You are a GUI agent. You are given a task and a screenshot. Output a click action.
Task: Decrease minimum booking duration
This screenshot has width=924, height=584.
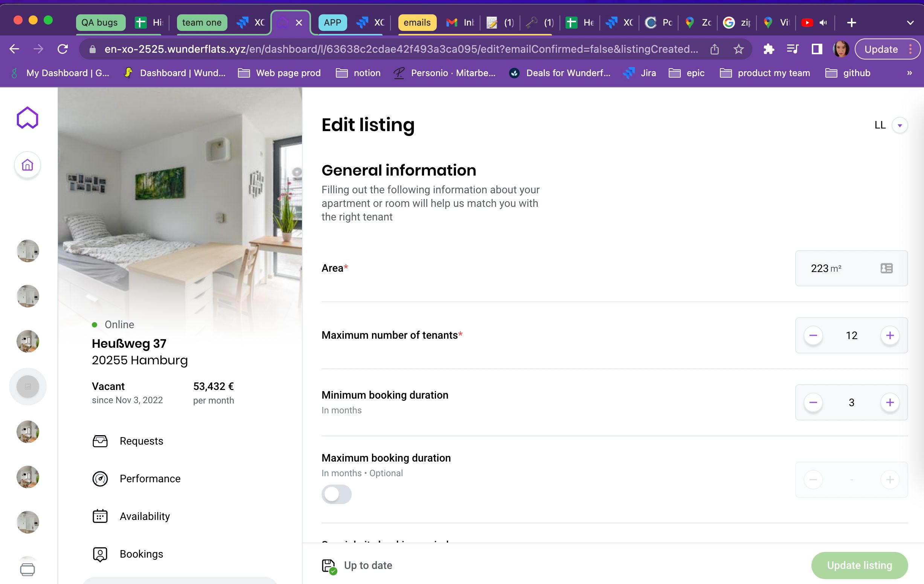(x=813, y=402)
